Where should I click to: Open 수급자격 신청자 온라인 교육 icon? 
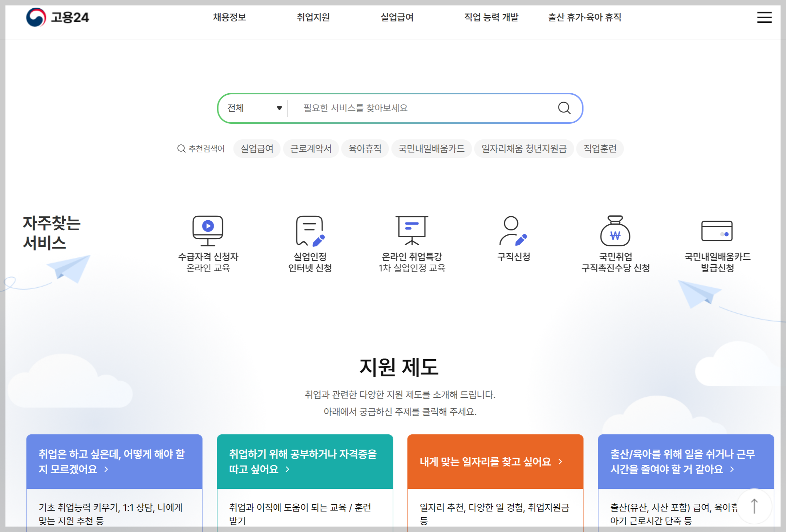[x=208, y=231]
